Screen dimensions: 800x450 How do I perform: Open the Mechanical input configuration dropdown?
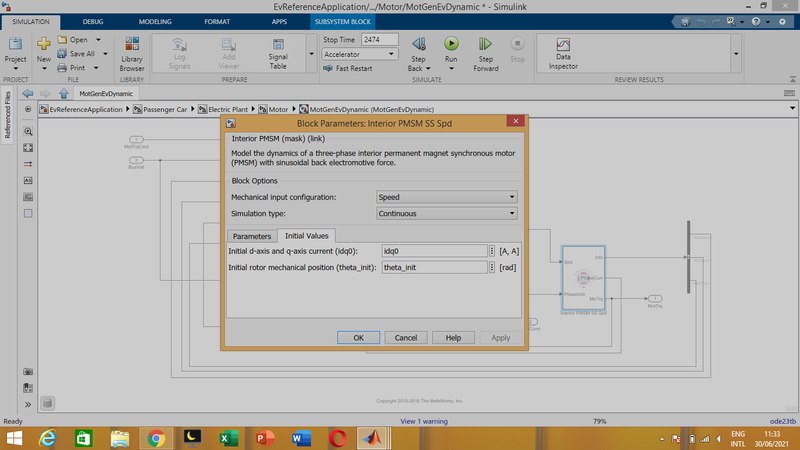tap(446, 197)
